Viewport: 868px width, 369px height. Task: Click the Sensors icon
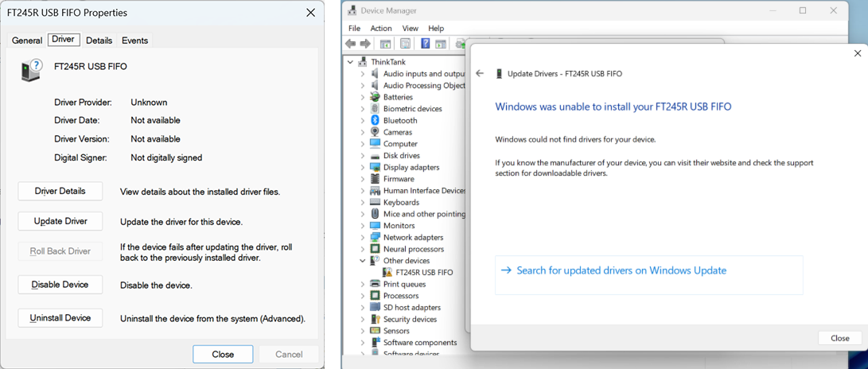tap(375, 331)
